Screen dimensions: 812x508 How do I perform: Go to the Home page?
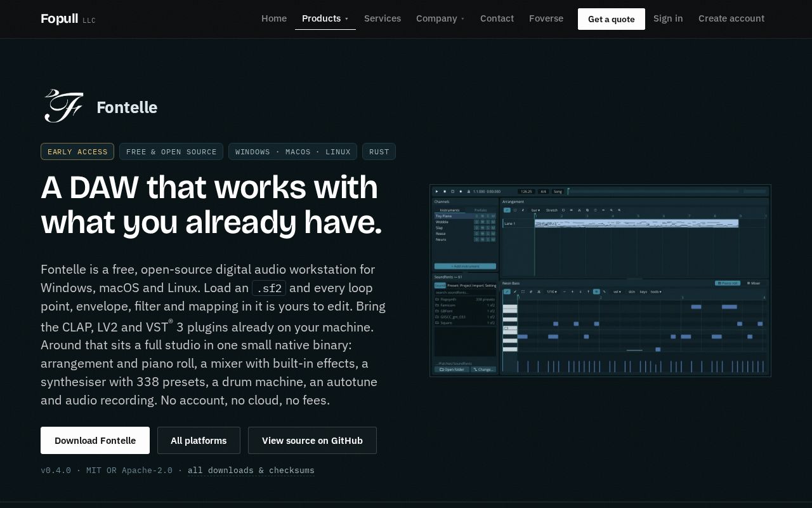(274, 18)
